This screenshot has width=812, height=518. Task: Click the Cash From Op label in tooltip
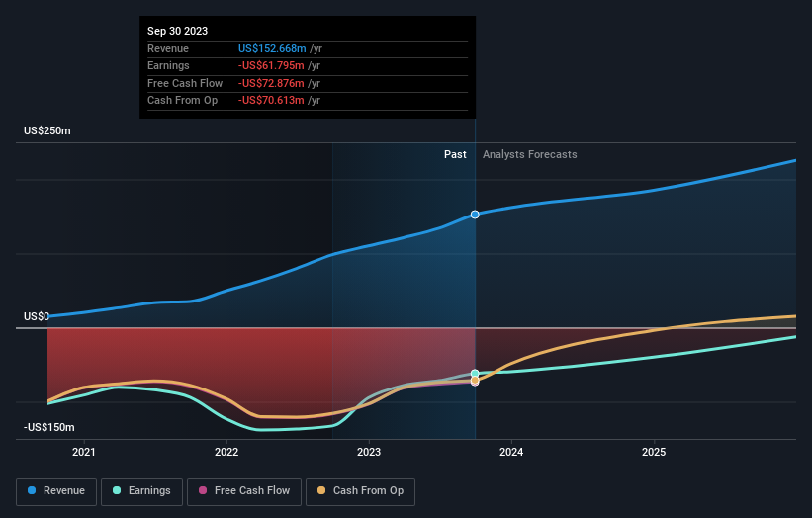[182, 101]
